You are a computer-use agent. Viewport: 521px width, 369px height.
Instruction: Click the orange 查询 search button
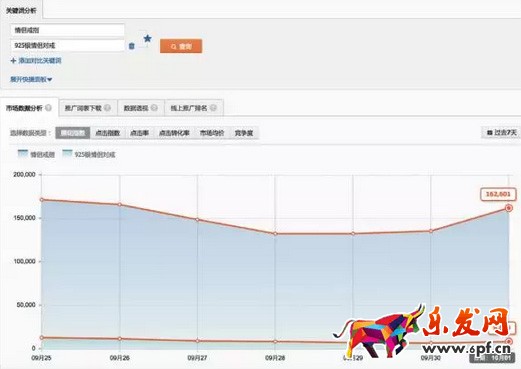click(x=181, y=46)
